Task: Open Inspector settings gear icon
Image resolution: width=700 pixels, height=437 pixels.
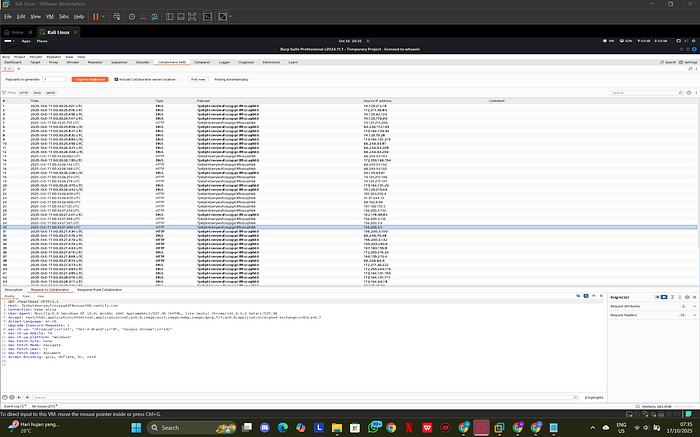Action: [687, 297]
